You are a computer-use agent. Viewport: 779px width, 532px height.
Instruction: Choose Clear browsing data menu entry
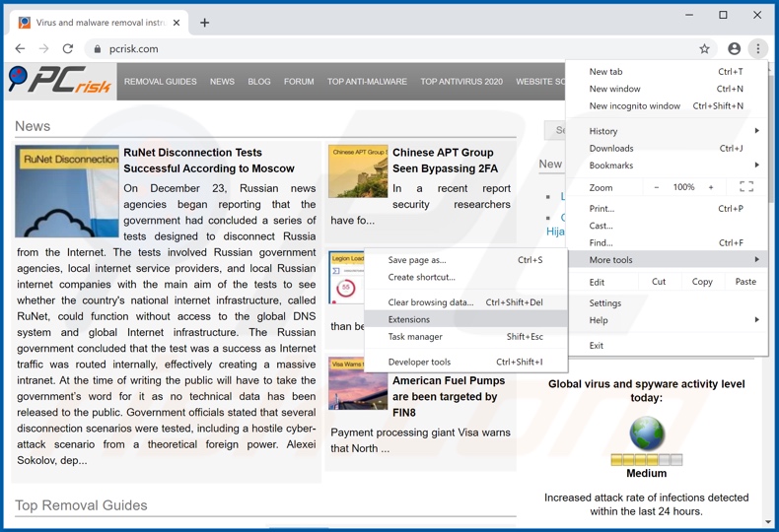(431, 302)
